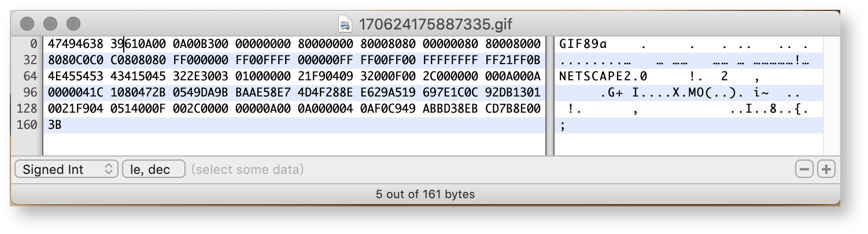Click the line offset number 128

[x=28, y=109]
